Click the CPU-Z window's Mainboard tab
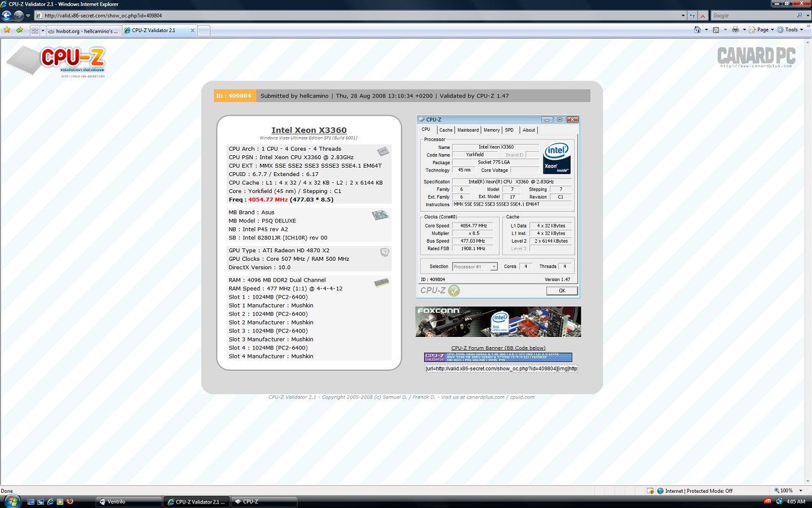Viewport: 812px width, 508px height. tap(468, 130)
